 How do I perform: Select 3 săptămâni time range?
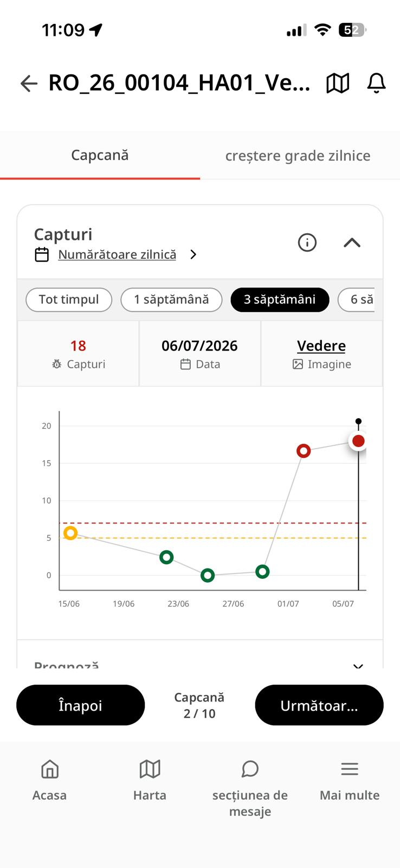coord(280,299)
